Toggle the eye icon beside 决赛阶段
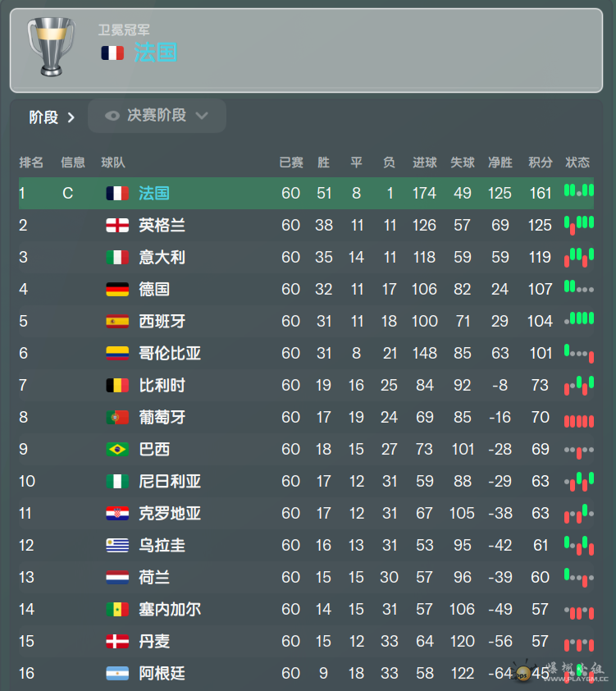The image size is (616, 691). coord(112,116)
